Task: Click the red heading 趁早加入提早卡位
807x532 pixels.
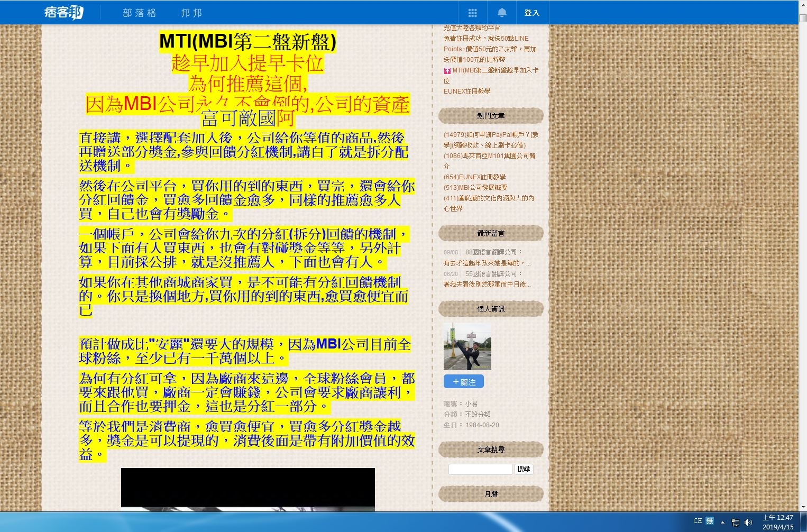Action: 247,63
